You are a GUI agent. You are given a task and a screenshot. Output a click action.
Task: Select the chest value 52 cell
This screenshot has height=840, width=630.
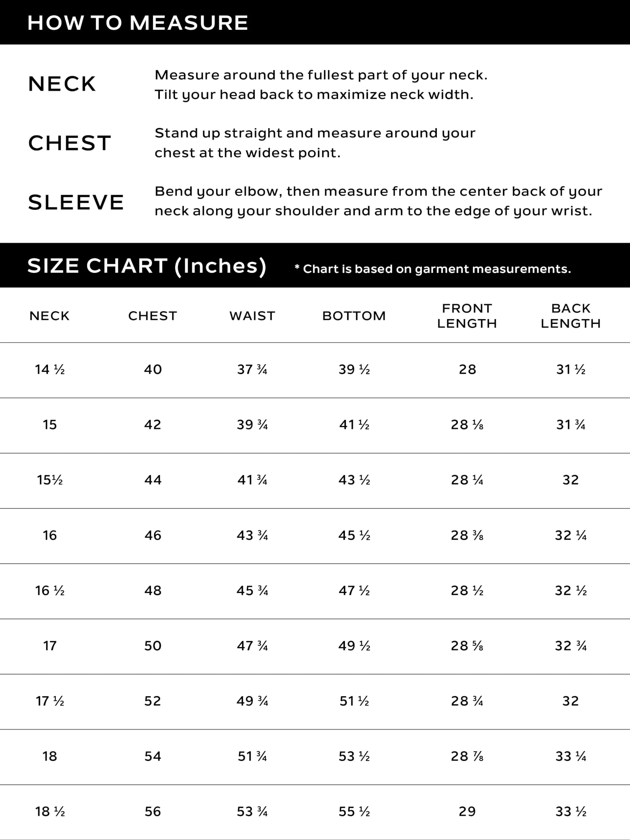coord(153,701)
